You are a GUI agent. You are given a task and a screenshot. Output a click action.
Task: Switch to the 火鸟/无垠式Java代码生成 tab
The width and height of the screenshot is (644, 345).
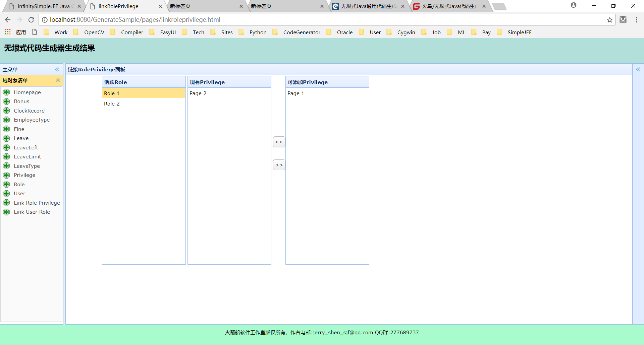450,6
